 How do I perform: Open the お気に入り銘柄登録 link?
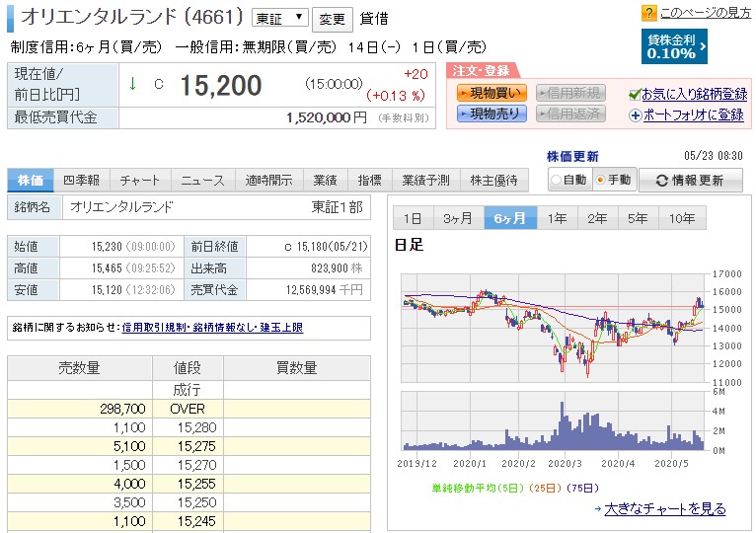click(x=694, y=94)
